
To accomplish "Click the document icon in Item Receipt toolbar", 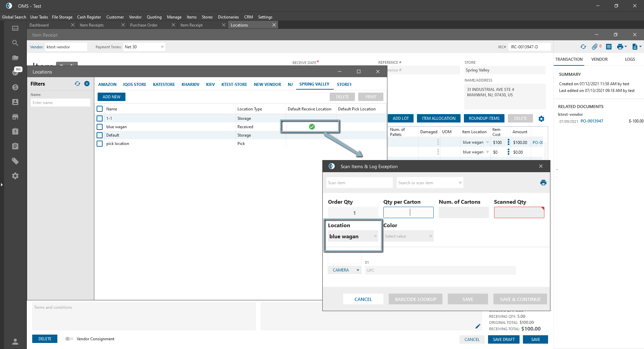I will pyautogui.click(x=635, y=47).
